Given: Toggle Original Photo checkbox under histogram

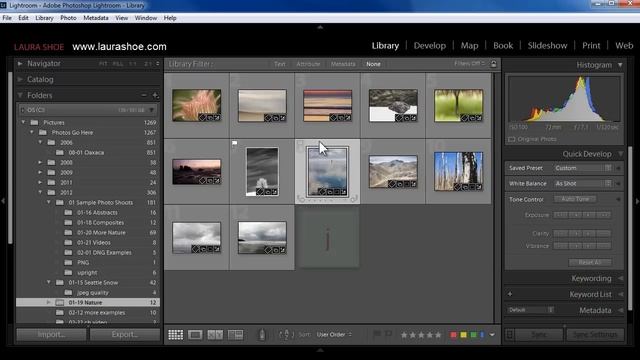Looking at the screenshot, I should (511, 139).
